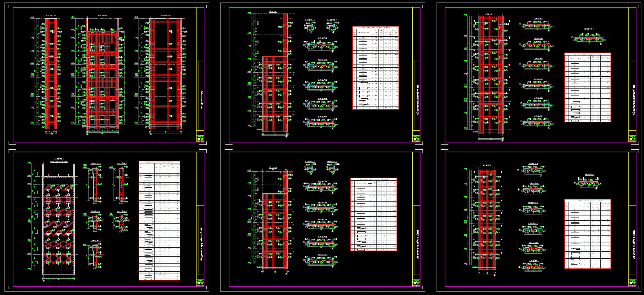Click the schedule table on upper-right sheet
The height and width of the screenshot is (295, 644).
(588, 87)
